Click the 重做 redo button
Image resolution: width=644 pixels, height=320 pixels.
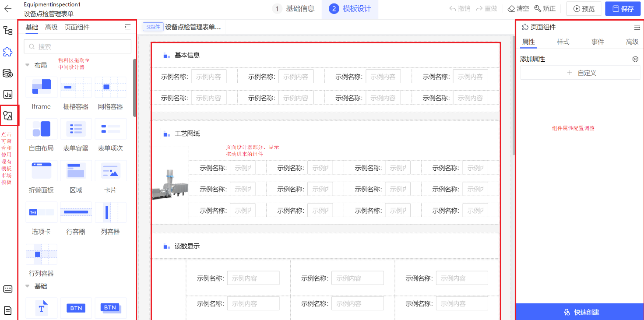[x=486, y=9]
